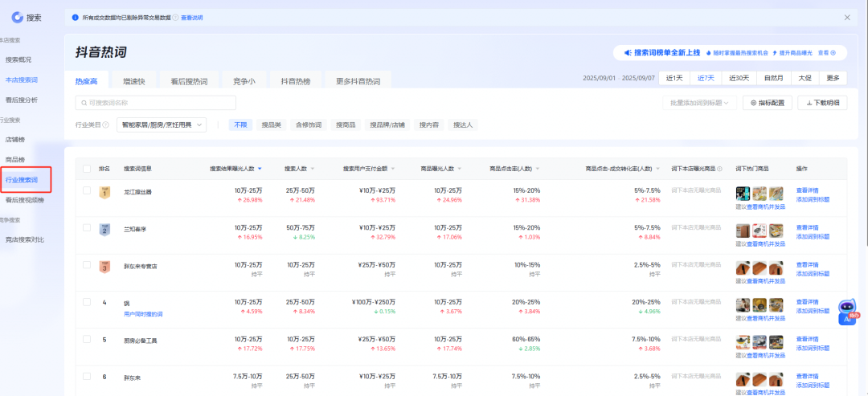Select the 搜品类 filter chip

272,125
